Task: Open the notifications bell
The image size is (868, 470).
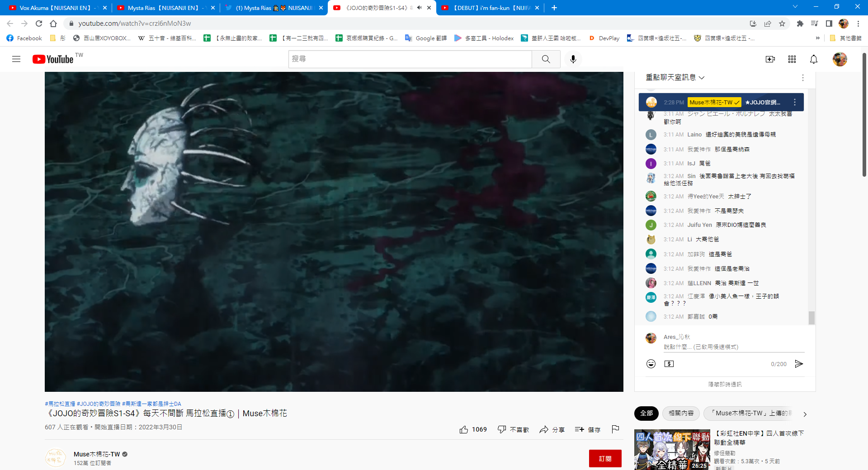Action: [x=814, y=59]
